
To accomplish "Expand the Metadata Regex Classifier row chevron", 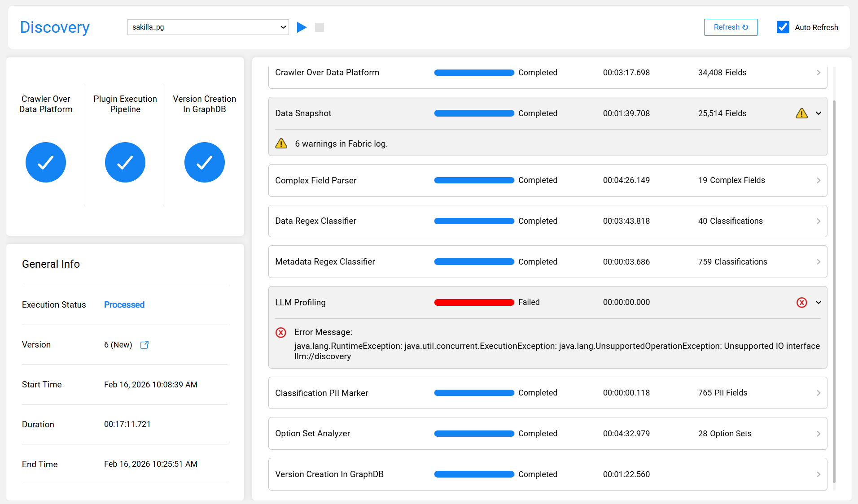I will pos(819,262).
